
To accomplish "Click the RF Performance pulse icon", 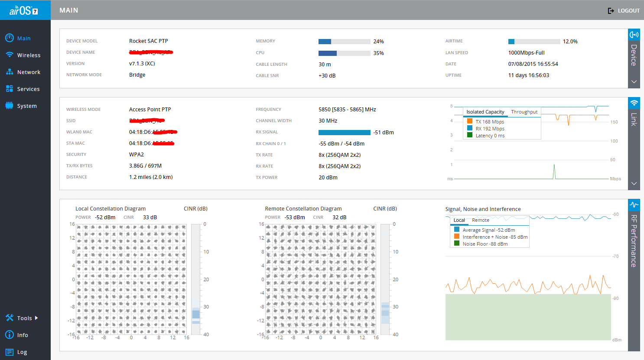I will coord(634,204).
